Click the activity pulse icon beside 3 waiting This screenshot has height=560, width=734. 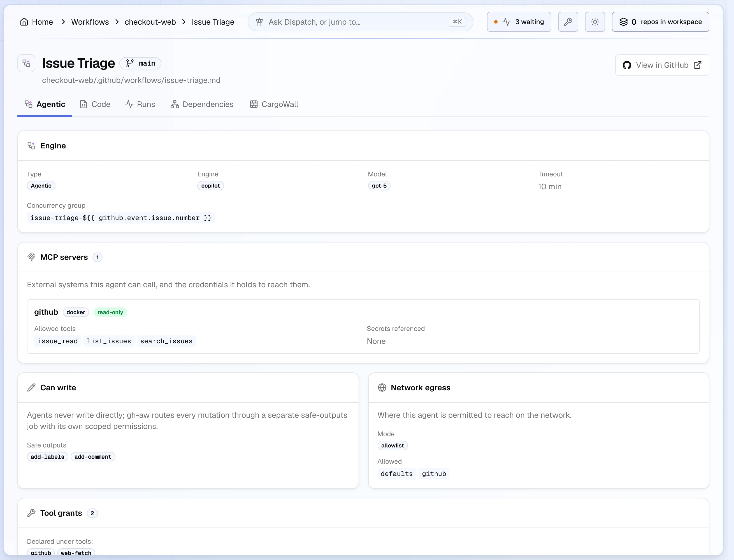point(507,22)
